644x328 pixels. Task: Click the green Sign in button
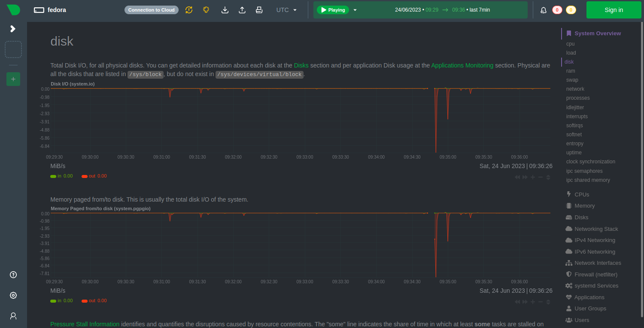coord(614,10)
